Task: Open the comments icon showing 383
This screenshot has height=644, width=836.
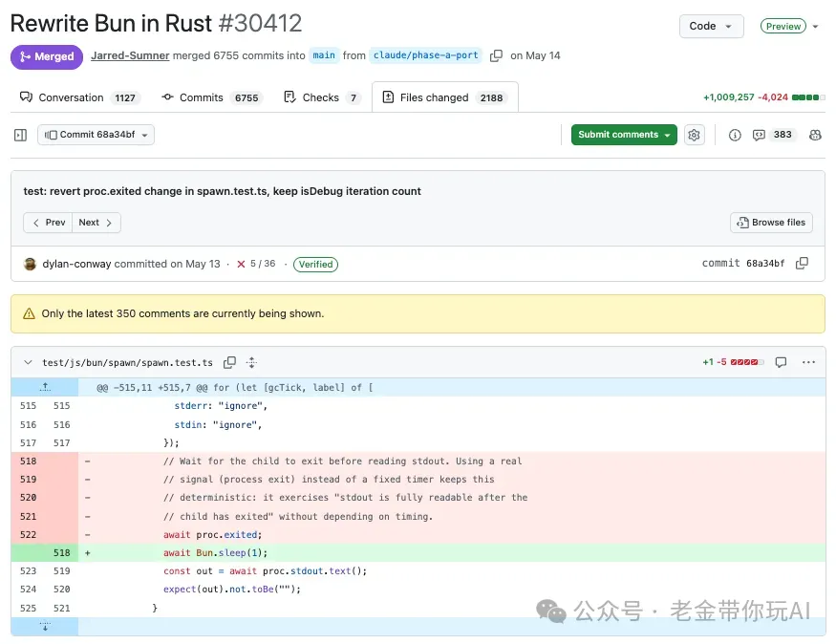Action: pyautogui.click(x=772, y=135)
